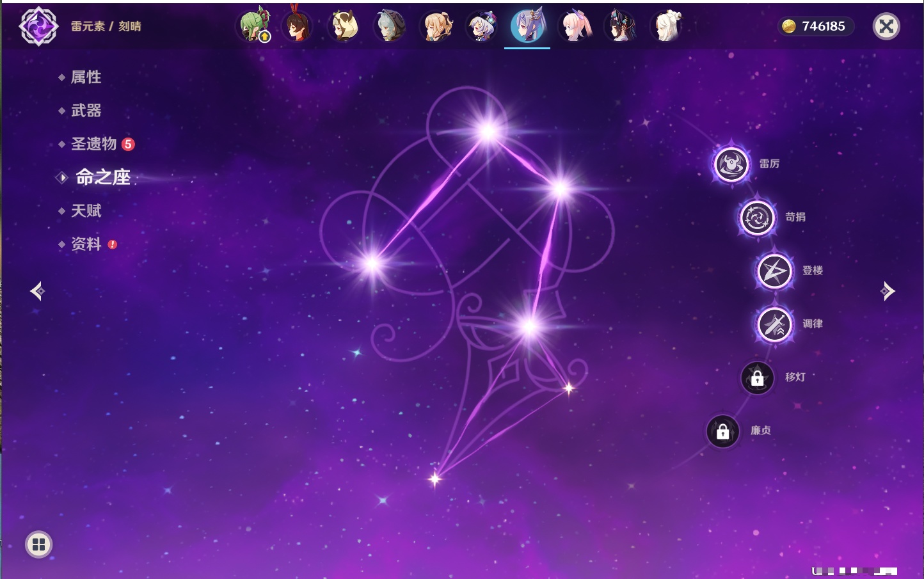The height and width of the screenshot is (579, 924).
Task: Open the 资料 profile page
Action: click(x=86, y=244)
